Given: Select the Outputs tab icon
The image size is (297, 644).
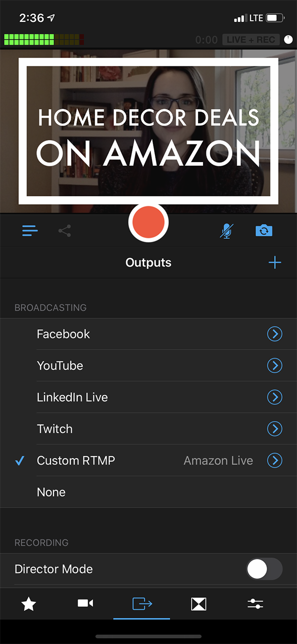Looking at the screenshot, I should (x=142, y=603).
